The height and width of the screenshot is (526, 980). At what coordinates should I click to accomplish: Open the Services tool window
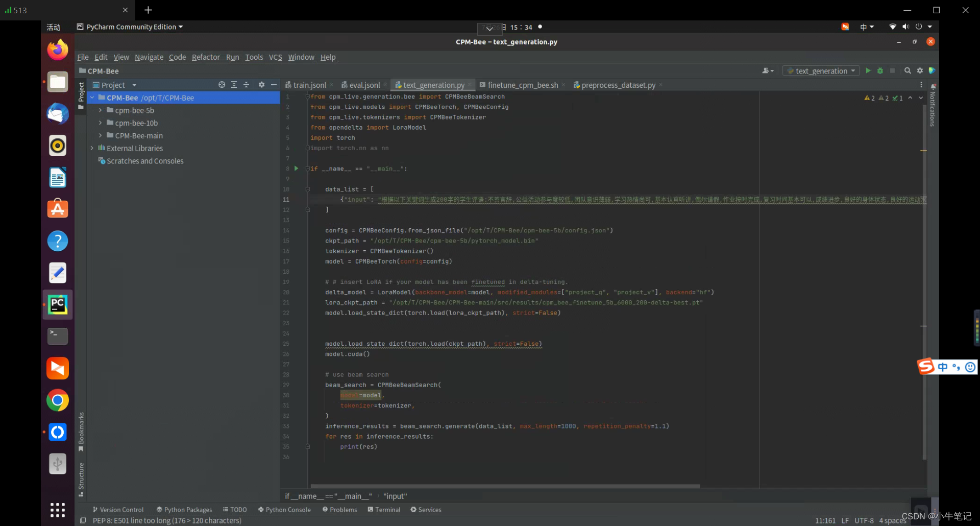(426, 510)
